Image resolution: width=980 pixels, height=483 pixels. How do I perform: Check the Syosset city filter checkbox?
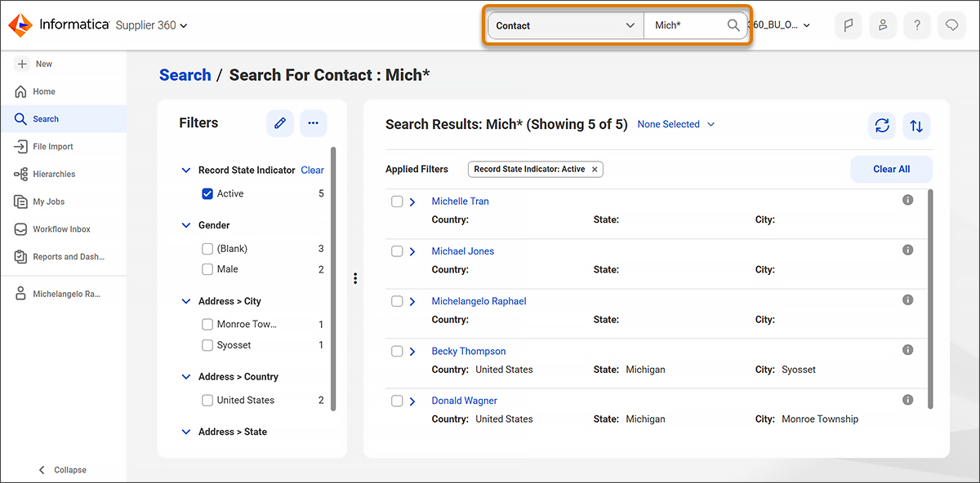click(207, 345)
